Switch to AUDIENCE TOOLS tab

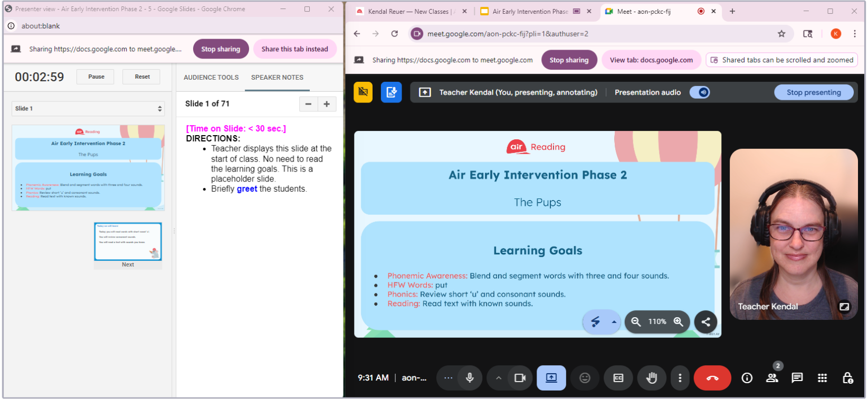[x=211, y=78]
